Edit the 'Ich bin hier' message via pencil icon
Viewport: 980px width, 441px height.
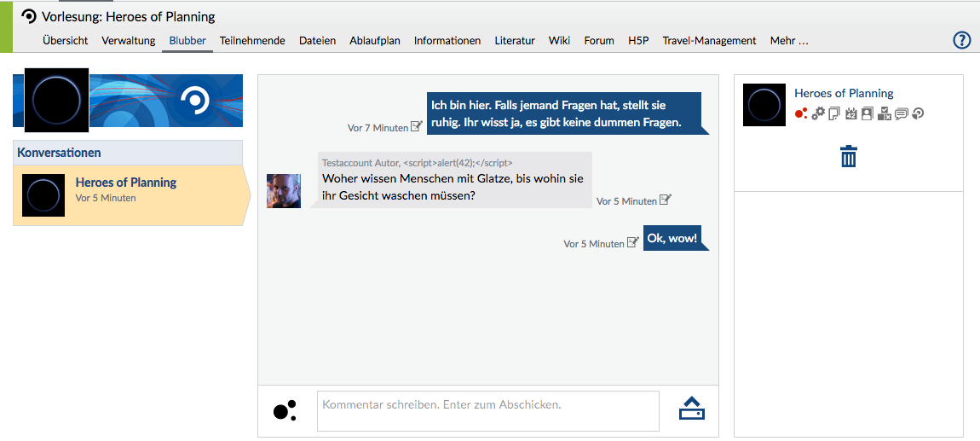click(x=416, y=126)
